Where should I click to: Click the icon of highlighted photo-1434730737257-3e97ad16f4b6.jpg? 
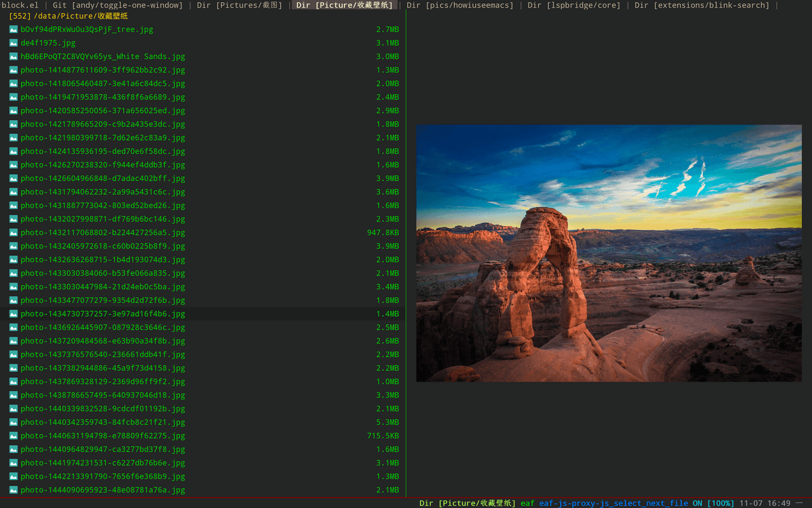[x=13, y=314]
